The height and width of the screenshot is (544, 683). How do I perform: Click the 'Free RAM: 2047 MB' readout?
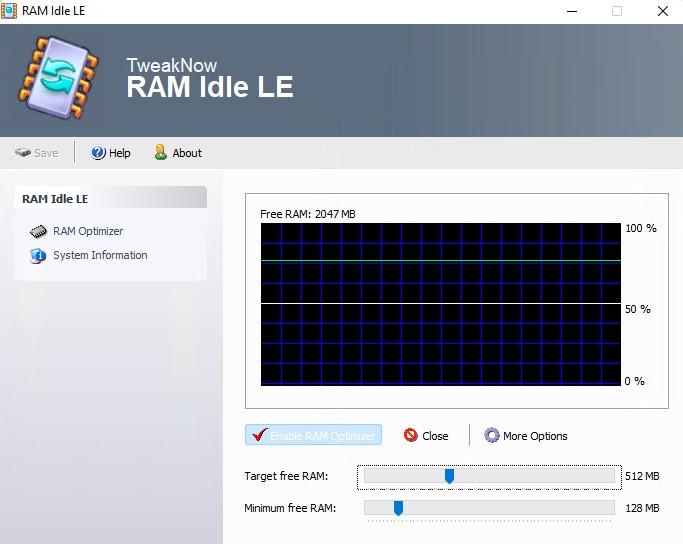click(x=308, y=214)
